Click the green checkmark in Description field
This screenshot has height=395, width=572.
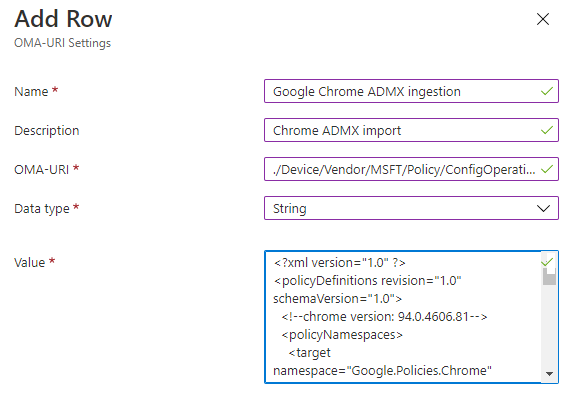[547, 130]
